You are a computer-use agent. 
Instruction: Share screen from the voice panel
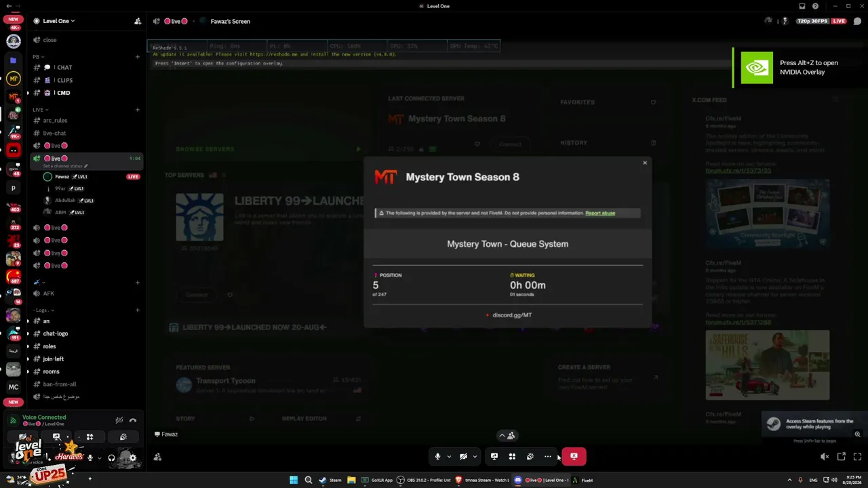pos(56,437)
